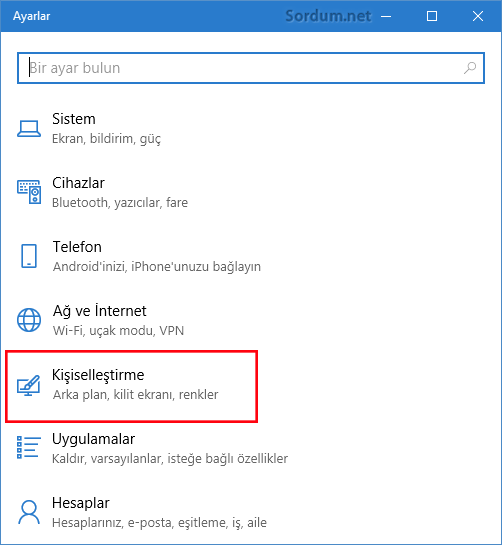Viewport: 502px width, 545px height.
Task: Maximize the Ayarlar window
Action: click(432, 16)
